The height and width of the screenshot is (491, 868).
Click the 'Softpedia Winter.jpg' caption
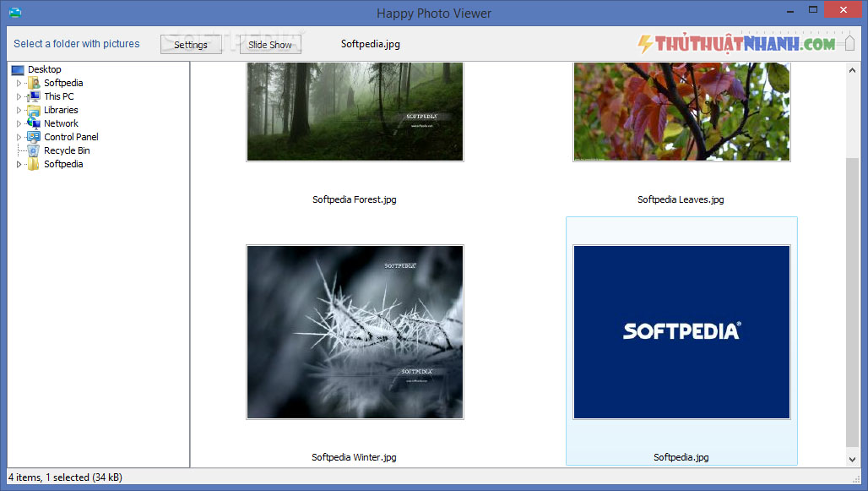355,457
